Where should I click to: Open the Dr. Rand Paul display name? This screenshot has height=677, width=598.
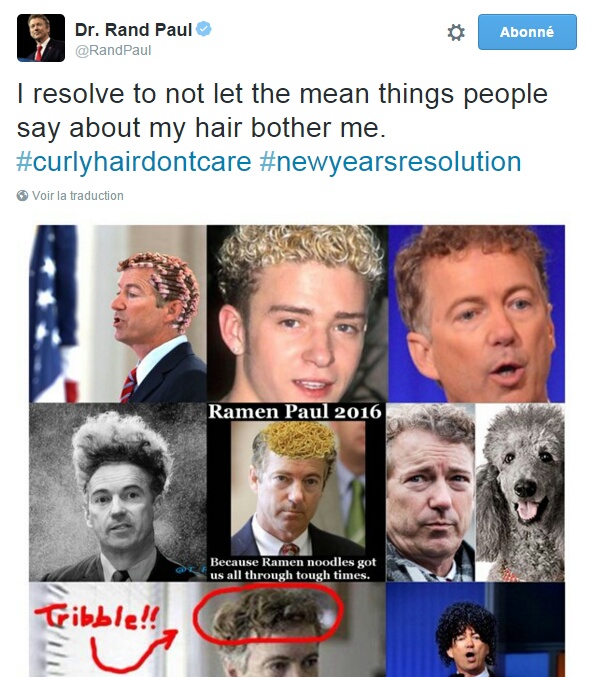[133, 30]
